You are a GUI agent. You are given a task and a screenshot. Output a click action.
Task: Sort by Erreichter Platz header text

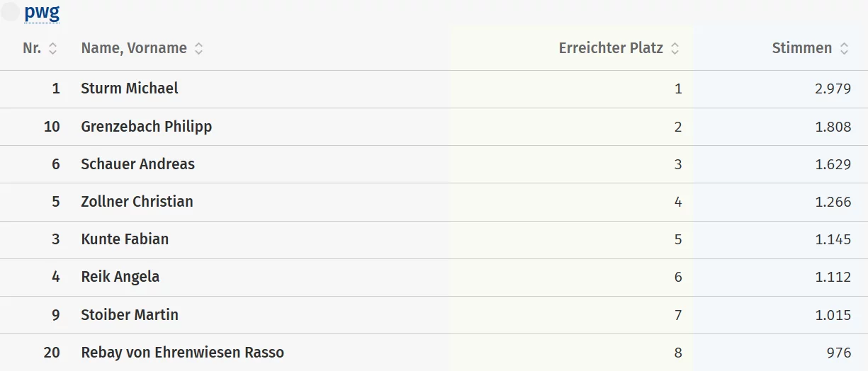[611, 48]
